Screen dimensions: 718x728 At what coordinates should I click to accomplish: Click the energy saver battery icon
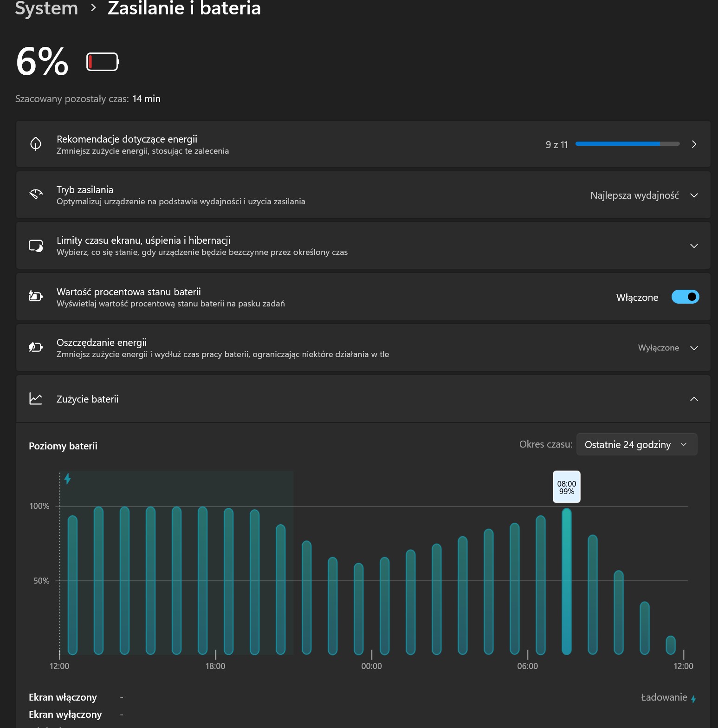(36, 347)
